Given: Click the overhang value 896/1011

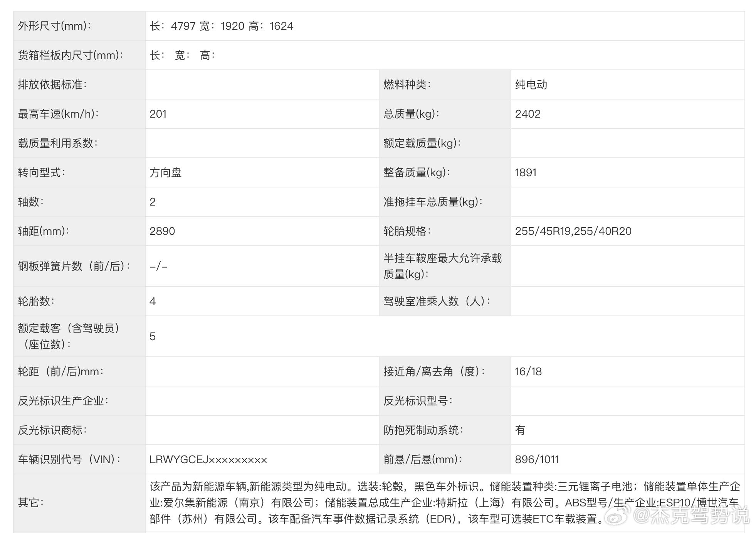Looking at the screenshot, I should pos(537,459).
